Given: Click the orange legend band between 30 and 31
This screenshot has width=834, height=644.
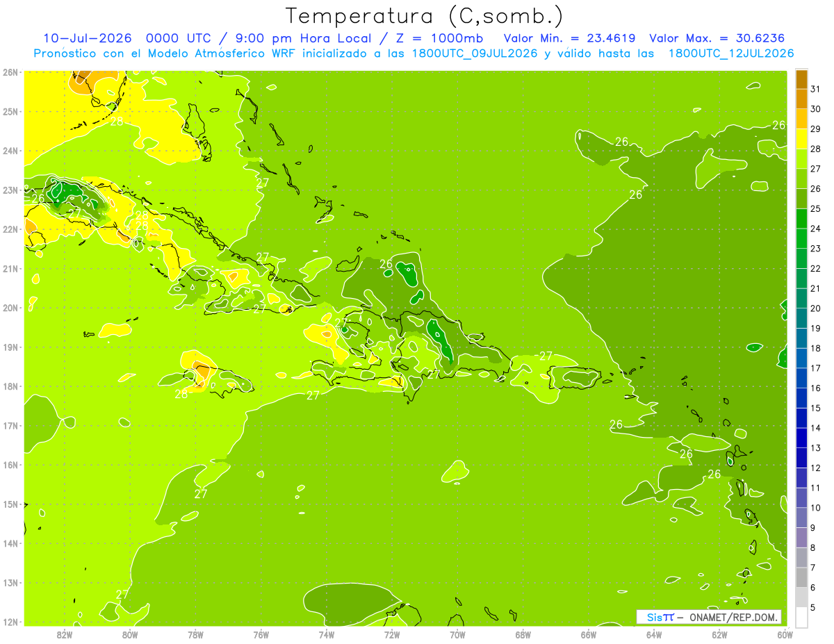Looking at the screenshot, I should 801,99.
